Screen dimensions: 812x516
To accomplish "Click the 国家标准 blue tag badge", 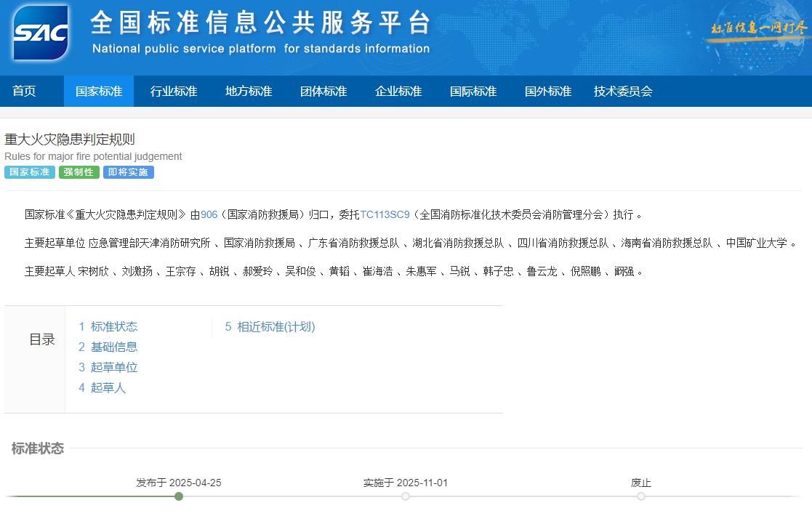I will tap(30, 172).
